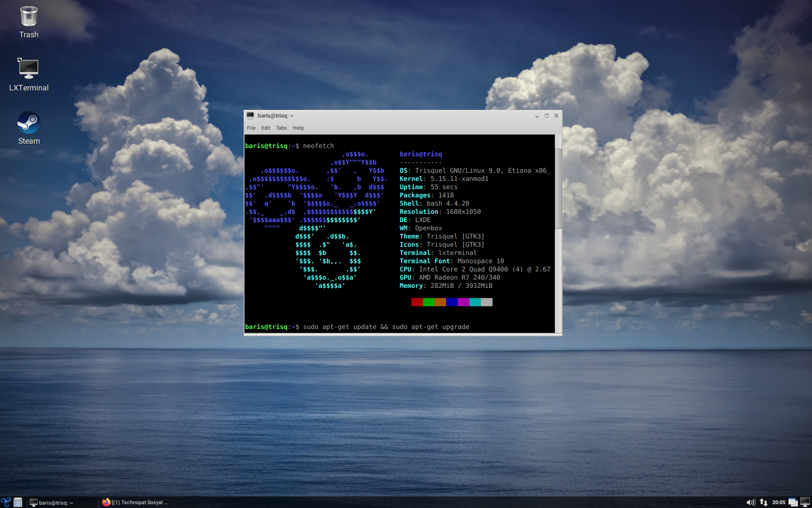Click the volume speaker tray icon
Screen dimensions: 812x508
point(751,502)
